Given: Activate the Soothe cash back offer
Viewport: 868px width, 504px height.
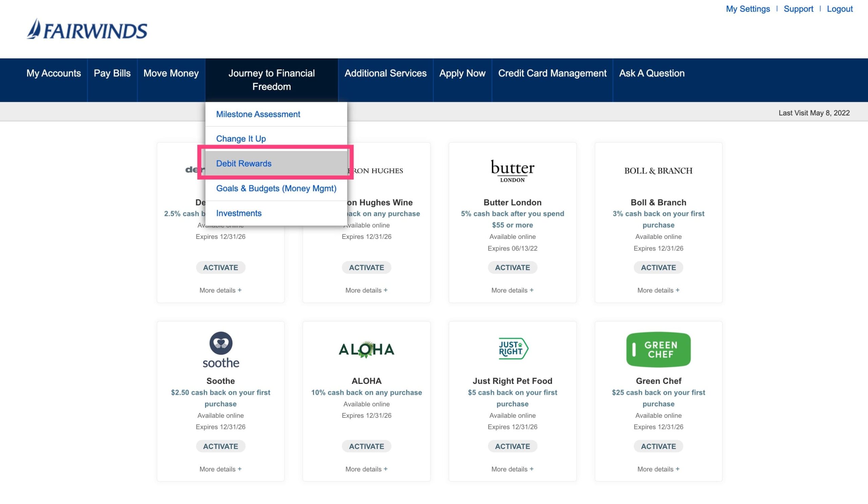Looking at the screenshot, I should point(220,446).
